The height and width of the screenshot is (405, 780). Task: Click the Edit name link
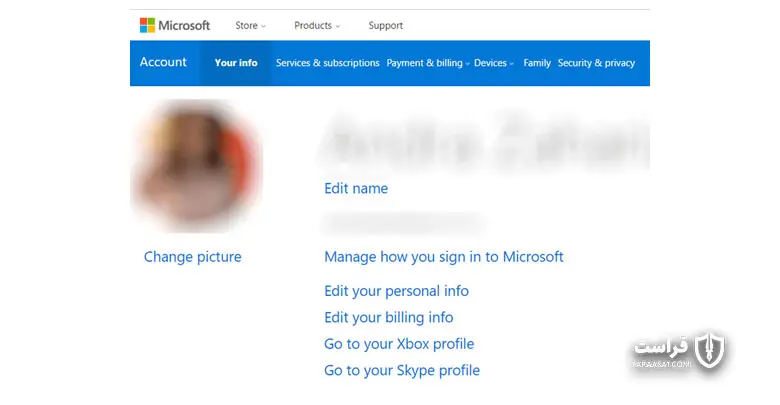tap(356, 188)
